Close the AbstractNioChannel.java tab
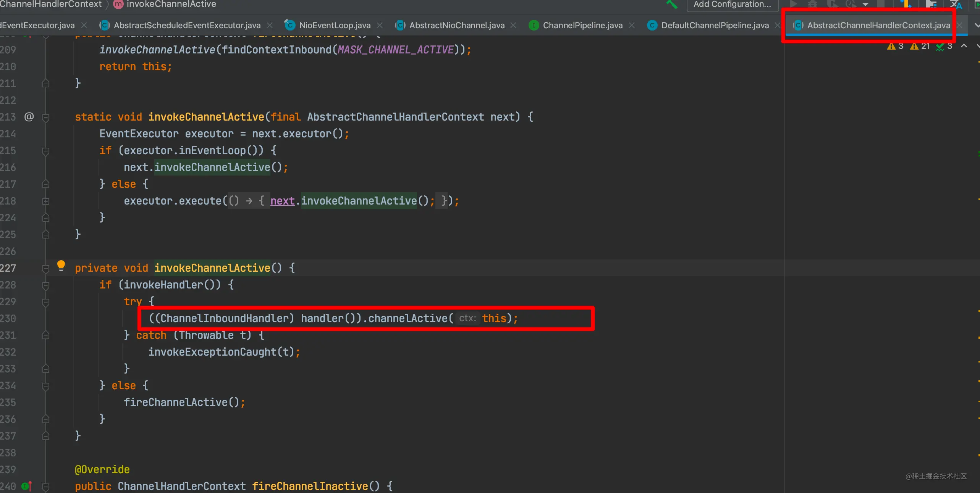This screenshot has height=493, width=980. pos(513,25)
